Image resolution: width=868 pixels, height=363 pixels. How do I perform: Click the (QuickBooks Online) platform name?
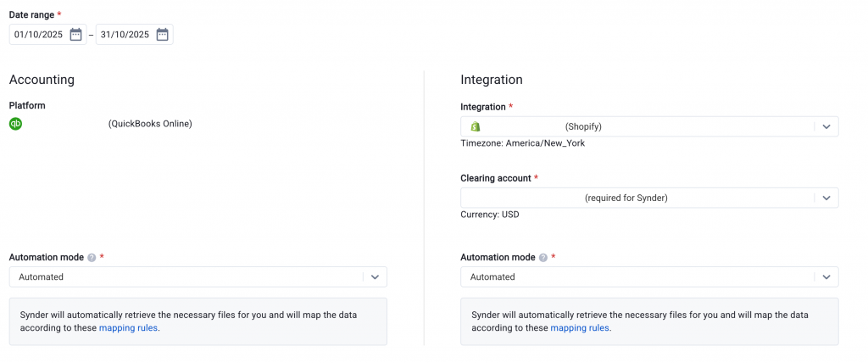pos(150,124)
